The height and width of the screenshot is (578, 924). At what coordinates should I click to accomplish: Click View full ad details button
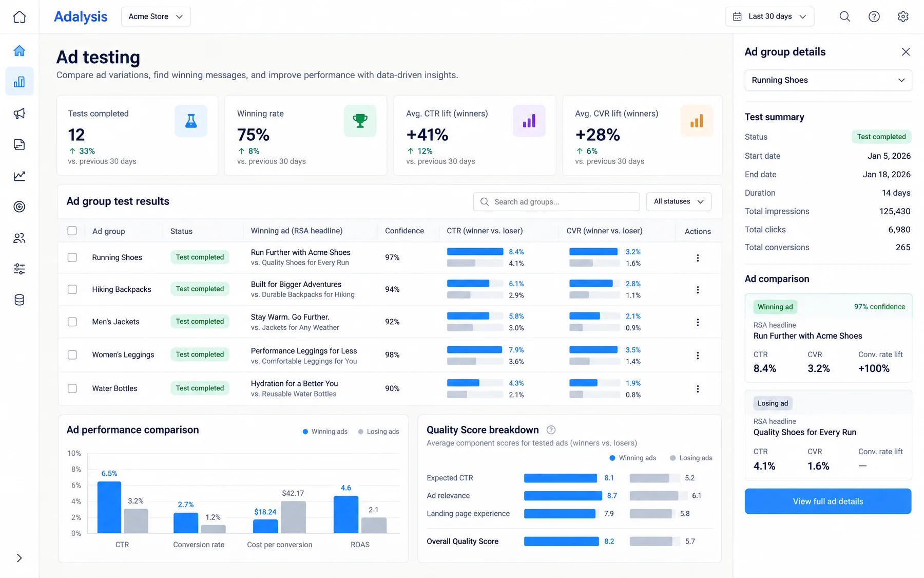(x=828, y=501)
